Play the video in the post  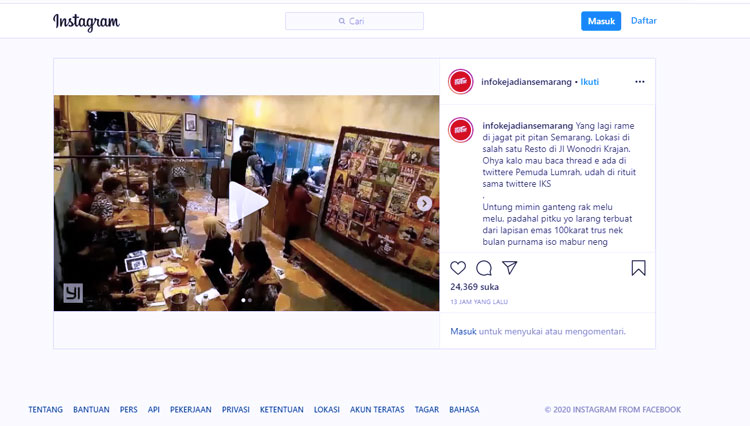click(x=247, y=202)
